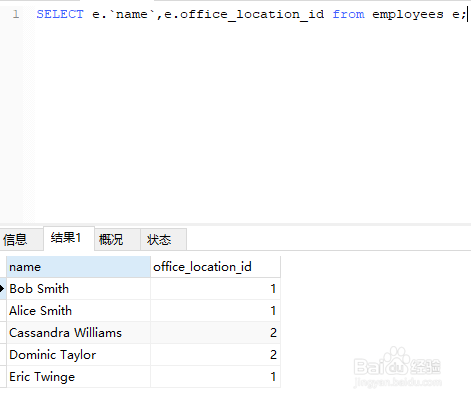The width and height of the screenshot is (471, 400).
Task: Click line number 1 in the editor gutter
Action: click(x=16, y=14)
